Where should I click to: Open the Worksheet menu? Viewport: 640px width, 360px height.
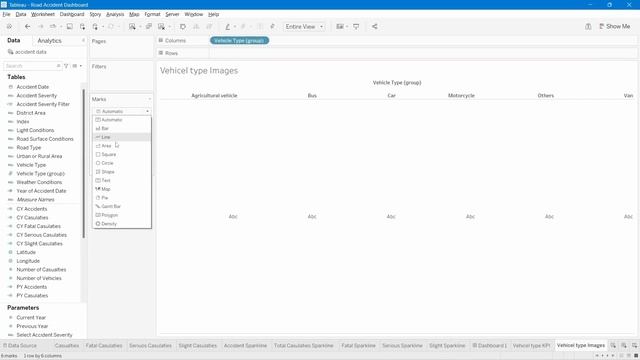pos(42,14)
